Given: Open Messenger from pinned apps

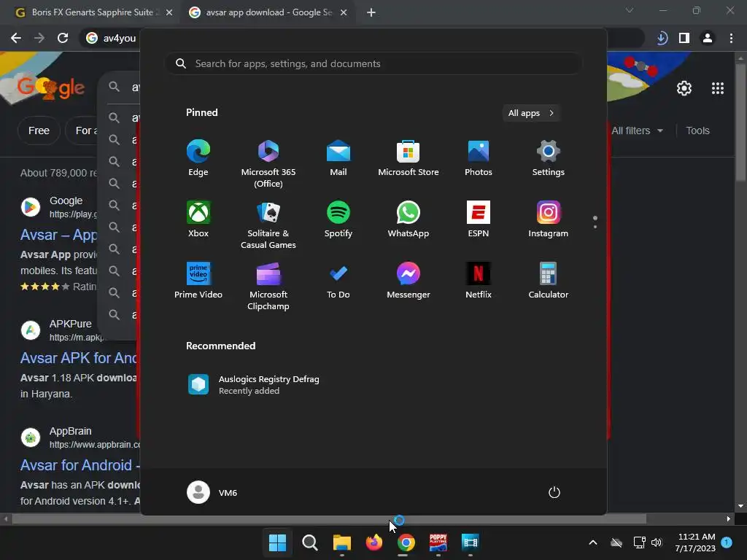Looking at the screenshot, I should click(409, 281).
